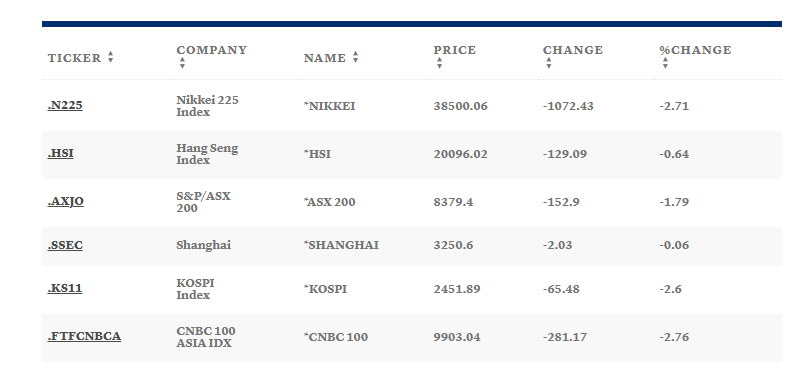The width and height of the screenshot is (806, 368).
Task: Click CNBC 100 ASIA IDX company cell
Action: [x=206, y=337]
